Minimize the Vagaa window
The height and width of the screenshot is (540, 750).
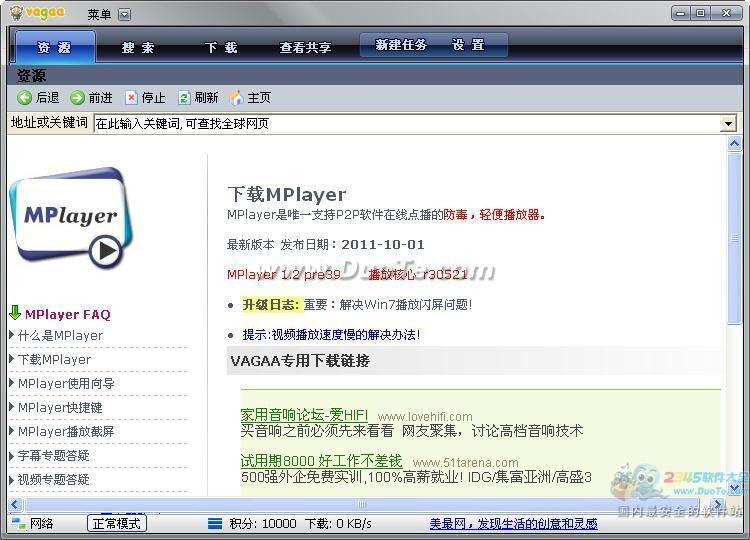681,13
